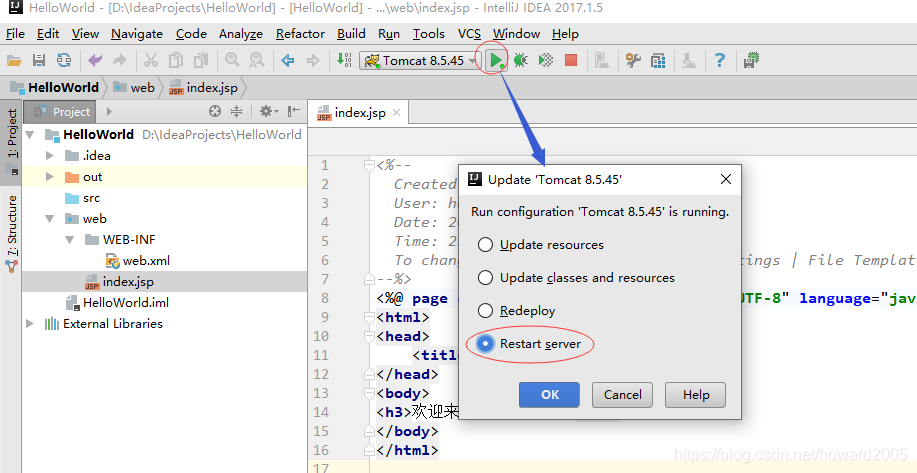Click Collapse All icon in Project panel
Screen dimensions: 917x473
pyautogui.click(x=236, y=111)
